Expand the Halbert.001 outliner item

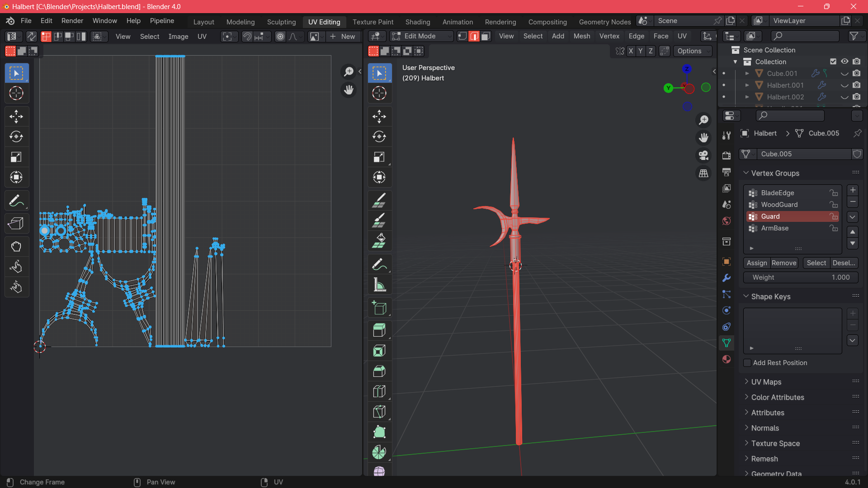click(747, 85)
